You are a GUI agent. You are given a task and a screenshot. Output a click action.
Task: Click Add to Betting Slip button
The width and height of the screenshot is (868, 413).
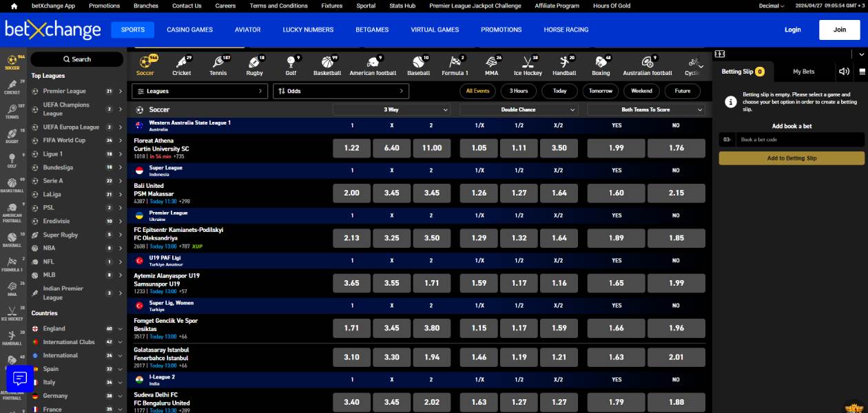pyautogui.click(x=792, y=158)
